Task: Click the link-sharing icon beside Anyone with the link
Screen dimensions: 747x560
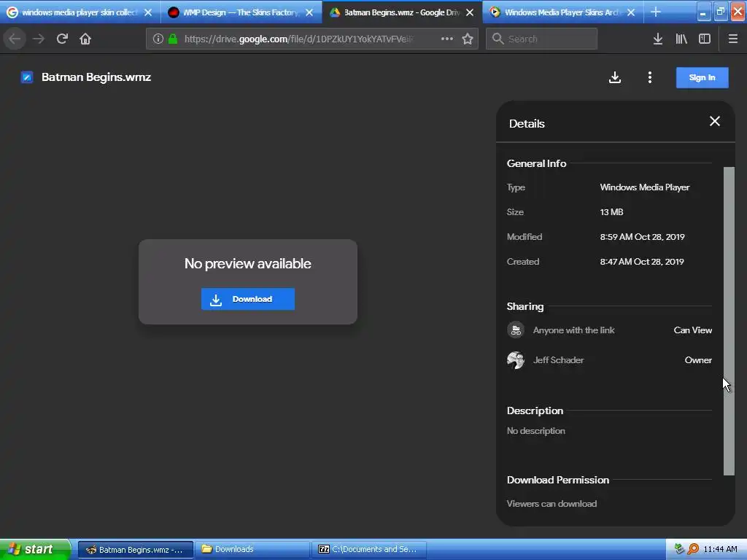Action: [x=516, y=330]
